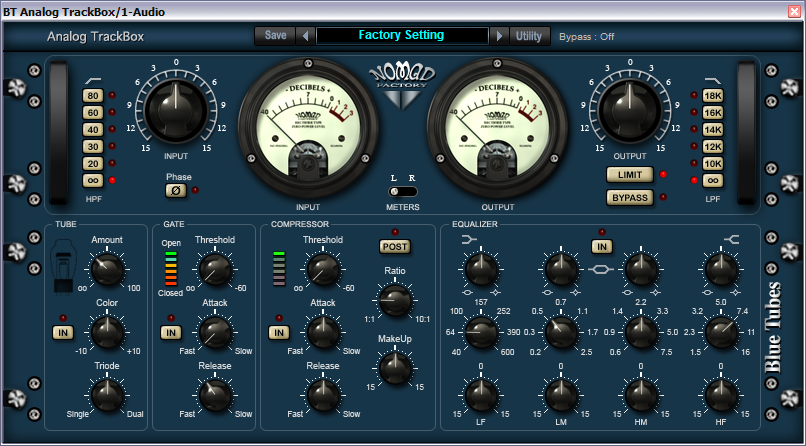Image resolution: width=806 pixels, height=446 pixels.
Task: Click the Compressor MakeUp knob
Action: [x=395, y=368]
